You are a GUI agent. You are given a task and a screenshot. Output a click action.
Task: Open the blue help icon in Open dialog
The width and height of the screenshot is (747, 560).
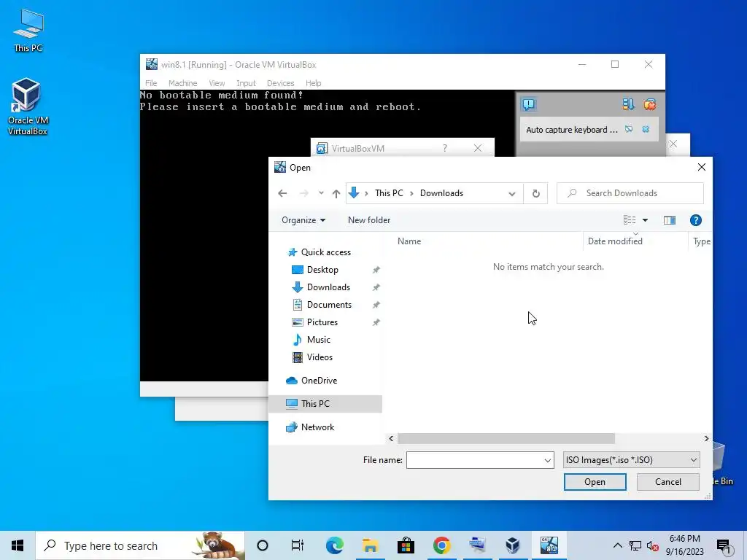point(695,220)
